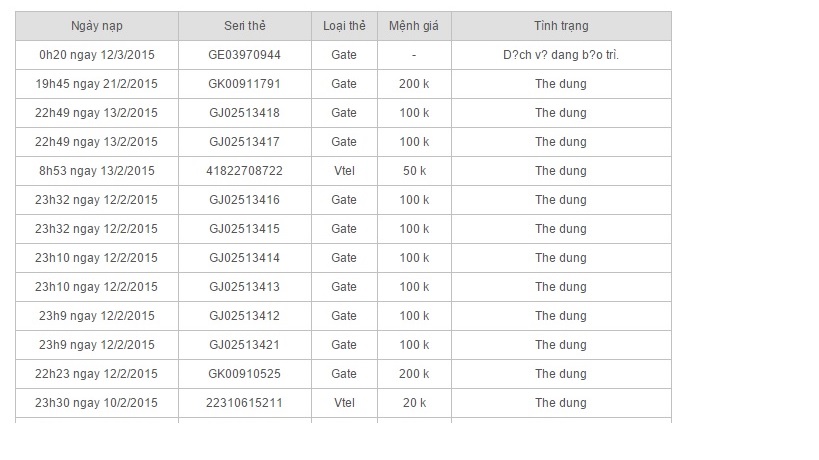Click the 20 k value cell
Image resolution: width=819 pixels, height=460 pixels.
pos(414,403)
